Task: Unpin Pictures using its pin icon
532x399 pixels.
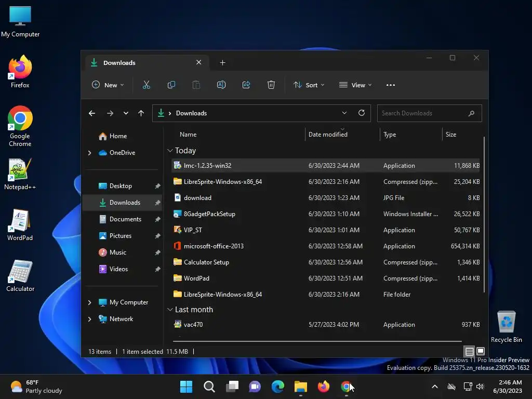Action: coord(157,236)
